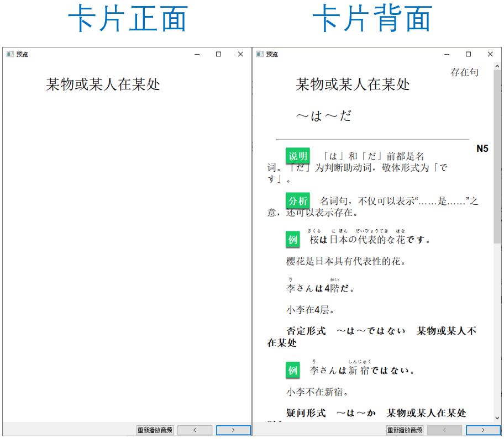Click the ～は～だ grammar pattern text
504x439 pixels.
[324, 116]
